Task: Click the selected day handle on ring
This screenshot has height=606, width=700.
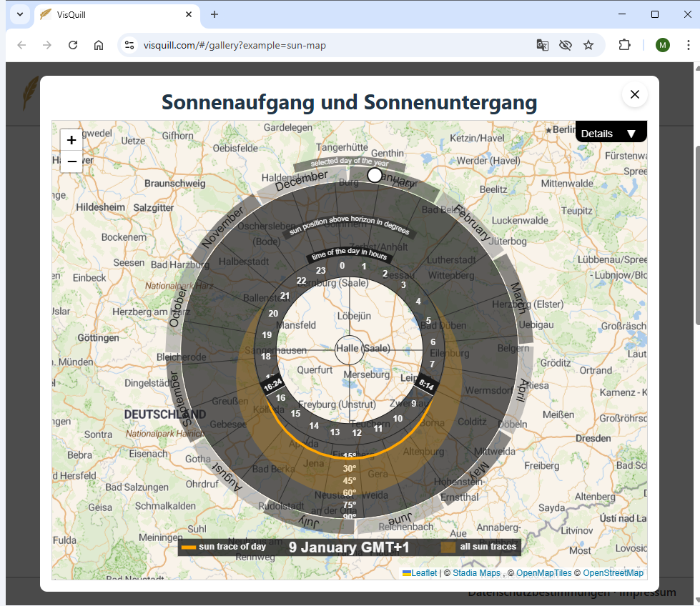Action: click(375, 175)
